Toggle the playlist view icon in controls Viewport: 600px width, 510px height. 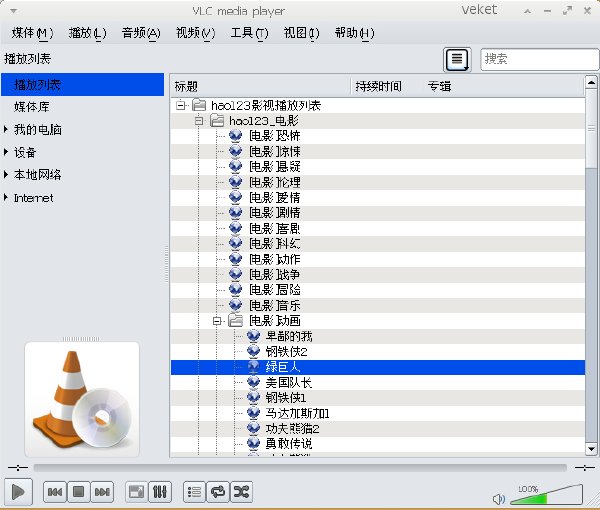[x=194, y=492]
